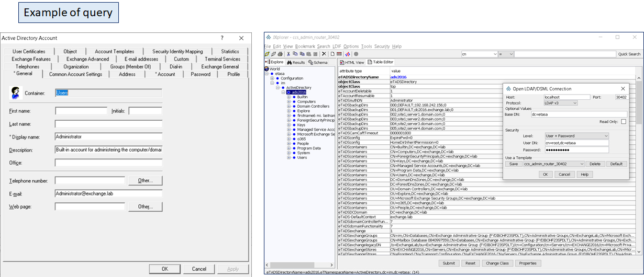The width and height of the screenshot is (644, 277).
Task: Click the E-mail input field
Action: [108, 193]
